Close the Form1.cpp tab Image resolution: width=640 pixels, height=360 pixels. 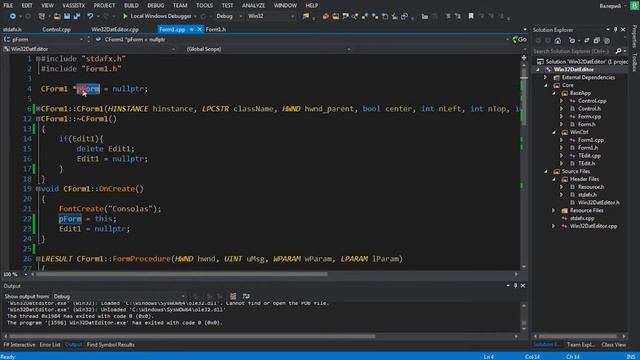coord(200,29)
